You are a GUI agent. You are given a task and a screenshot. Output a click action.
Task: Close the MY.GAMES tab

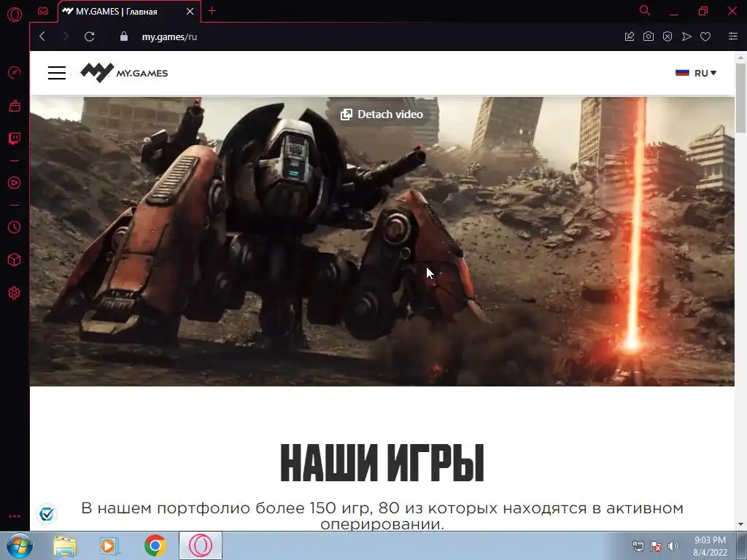click(190, 12)
